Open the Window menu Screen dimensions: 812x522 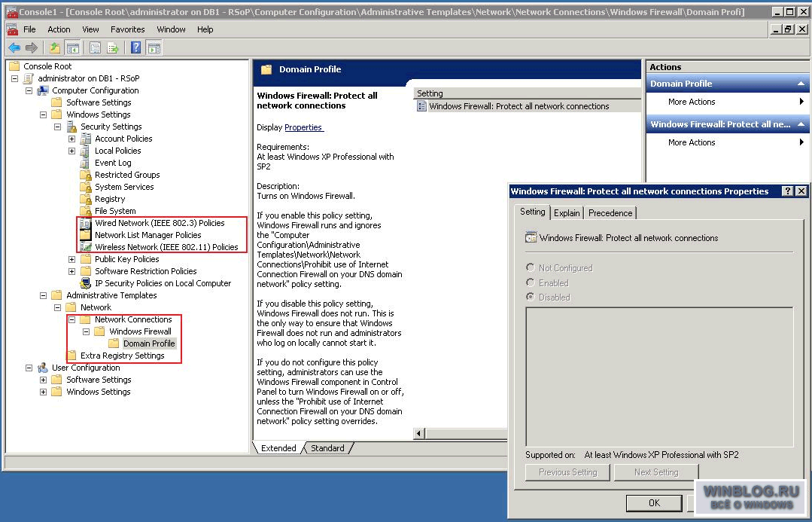[171, 29]
